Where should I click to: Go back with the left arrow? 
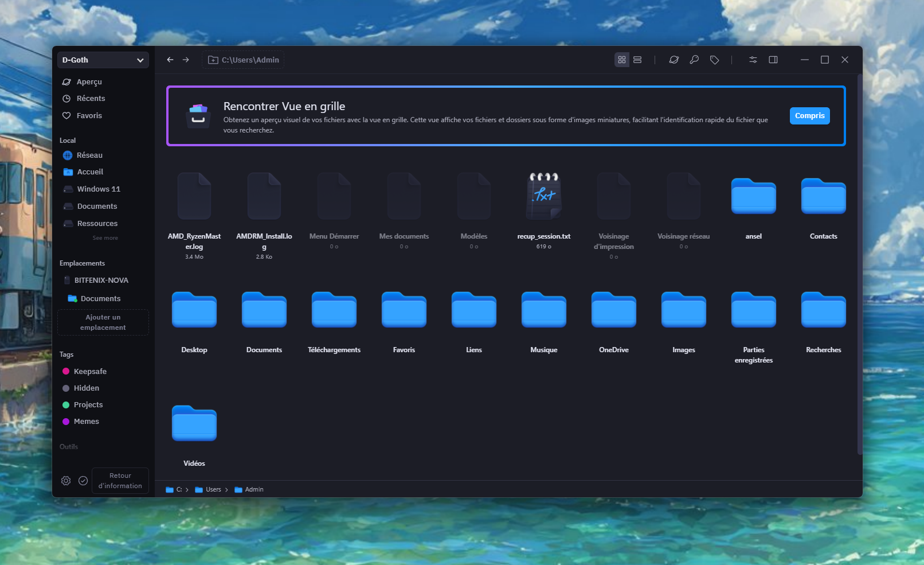[170, 60]
